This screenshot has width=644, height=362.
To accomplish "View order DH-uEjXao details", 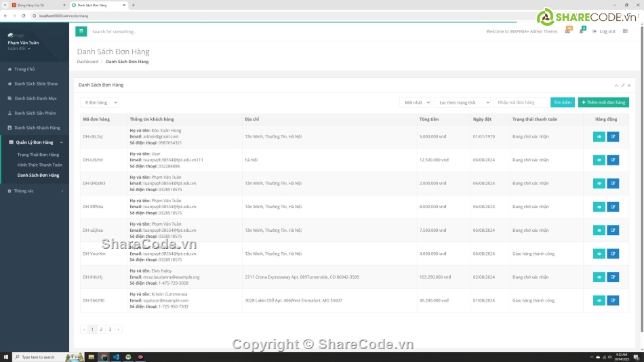I will [x=599, y=230].
